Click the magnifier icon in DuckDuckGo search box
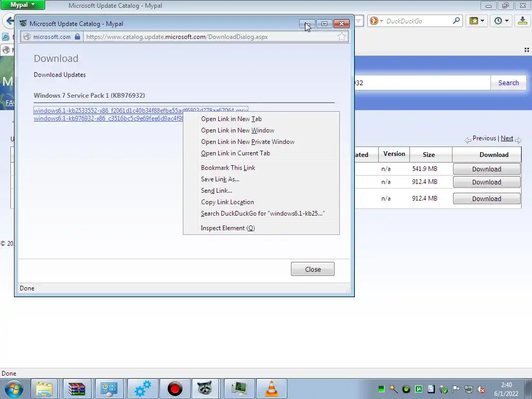The width and height of the screenshot is (532, 399). (x=456, y=21)
